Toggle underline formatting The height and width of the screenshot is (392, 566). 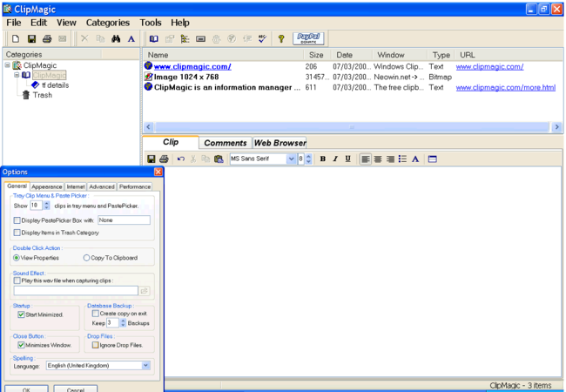coord(347,159)
